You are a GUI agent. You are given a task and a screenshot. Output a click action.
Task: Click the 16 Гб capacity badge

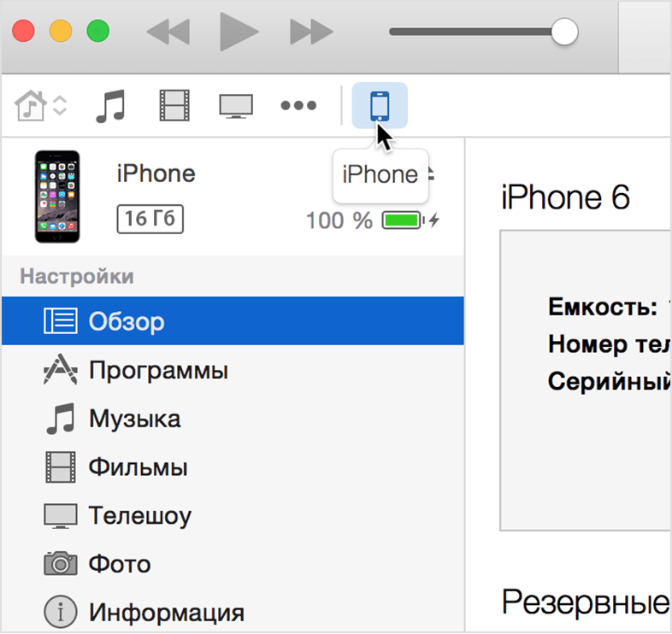pos(150,219)
